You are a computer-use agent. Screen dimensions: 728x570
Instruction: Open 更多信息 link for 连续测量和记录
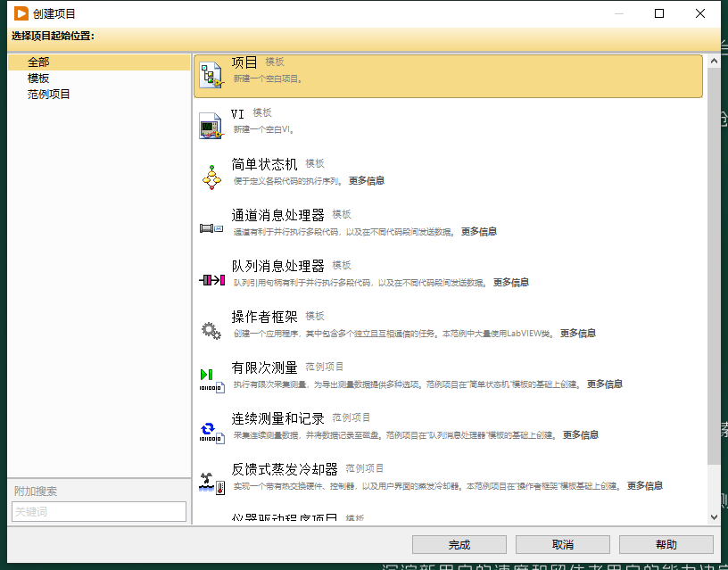pyautogui.click(x=581, y=434)
